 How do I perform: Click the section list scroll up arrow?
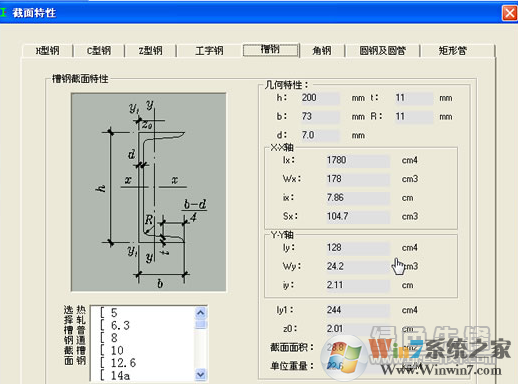(x=201, y=313)
